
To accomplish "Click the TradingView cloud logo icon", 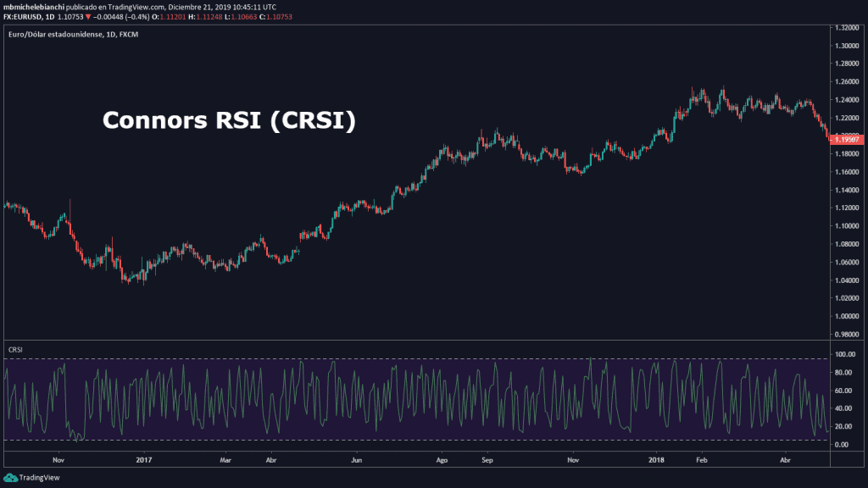I will tap(10, 478).
